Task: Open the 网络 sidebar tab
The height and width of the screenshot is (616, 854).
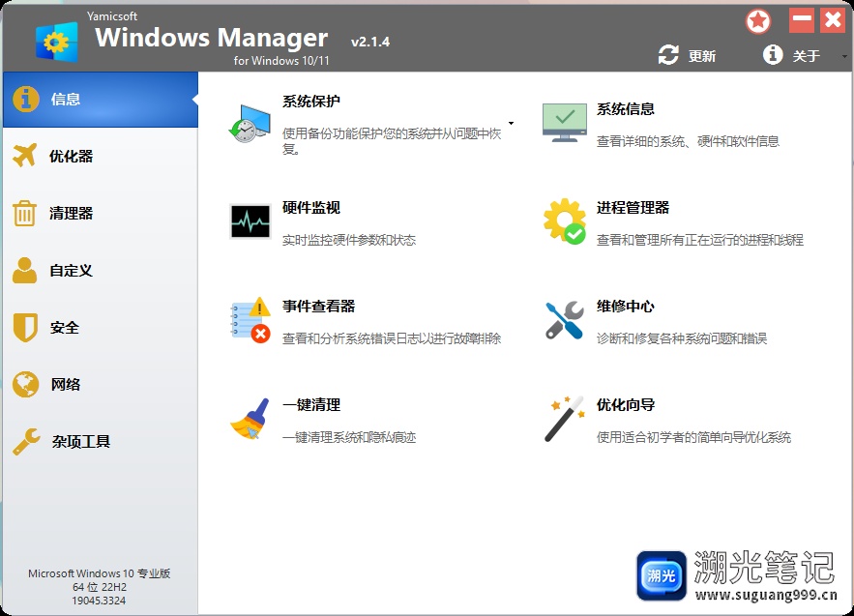Action: tap(101, 385)
